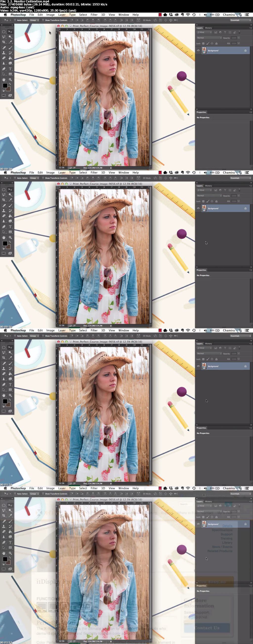The image size is (253, 644).
Task: Open the View menu in the 00:01:52 frame
Action: pyautogui.click(x=112, y=488)
